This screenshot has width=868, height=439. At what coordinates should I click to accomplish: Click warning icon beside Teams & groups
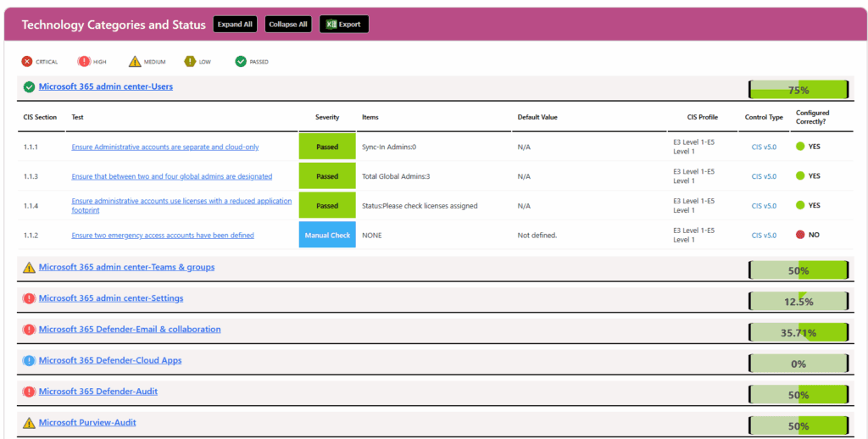coord(29,268)
